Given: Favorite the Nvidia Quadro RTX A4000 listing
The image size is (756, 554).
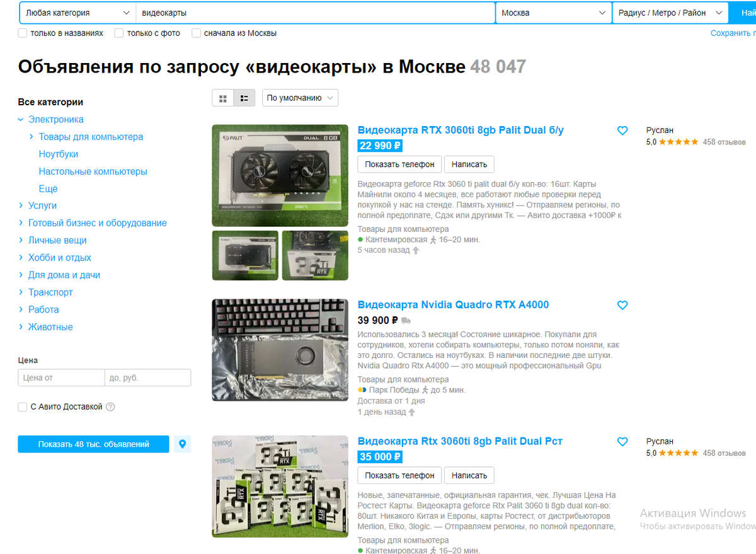Looking at the screenshot, I should click(622, 305).
